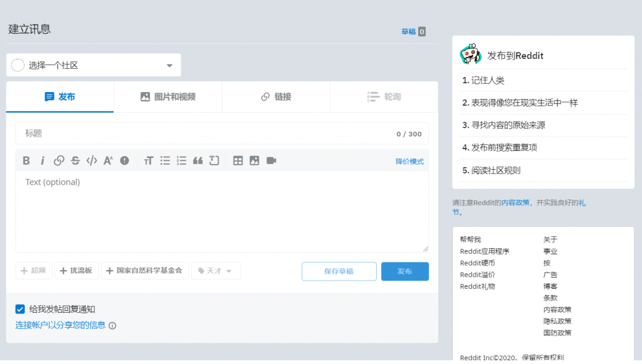642x364 pixels.
Task: Open the 广告 footer link
Action: point(550,275)
